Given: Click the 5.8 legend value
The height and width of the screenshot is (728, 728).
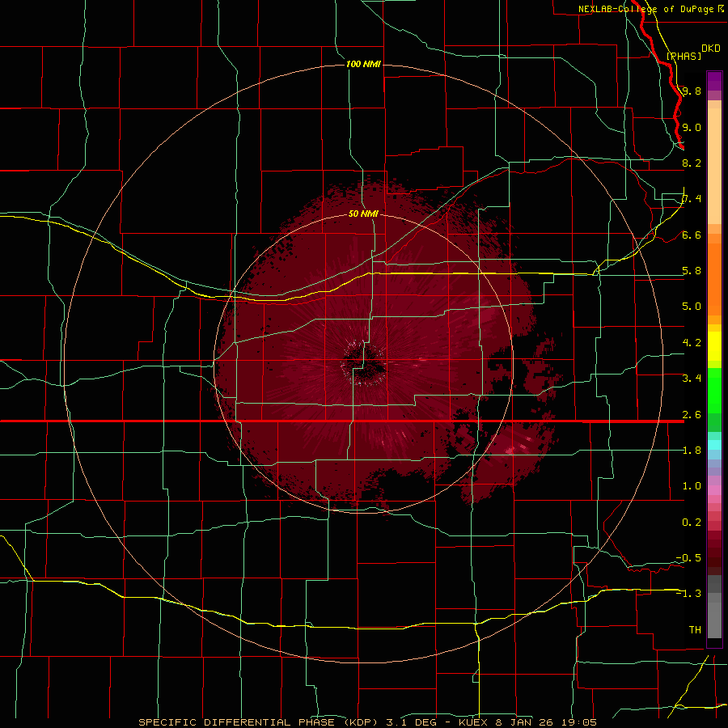Looking at the screenshot, I should coord(692,271).
